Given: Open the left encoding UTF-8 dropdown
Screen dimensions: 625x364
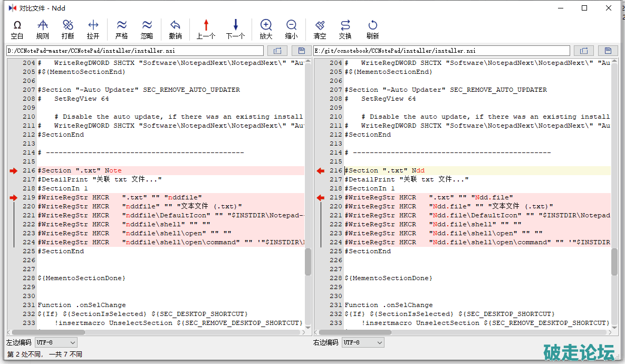Looking at the screenshot, I should tap(56, 342).
